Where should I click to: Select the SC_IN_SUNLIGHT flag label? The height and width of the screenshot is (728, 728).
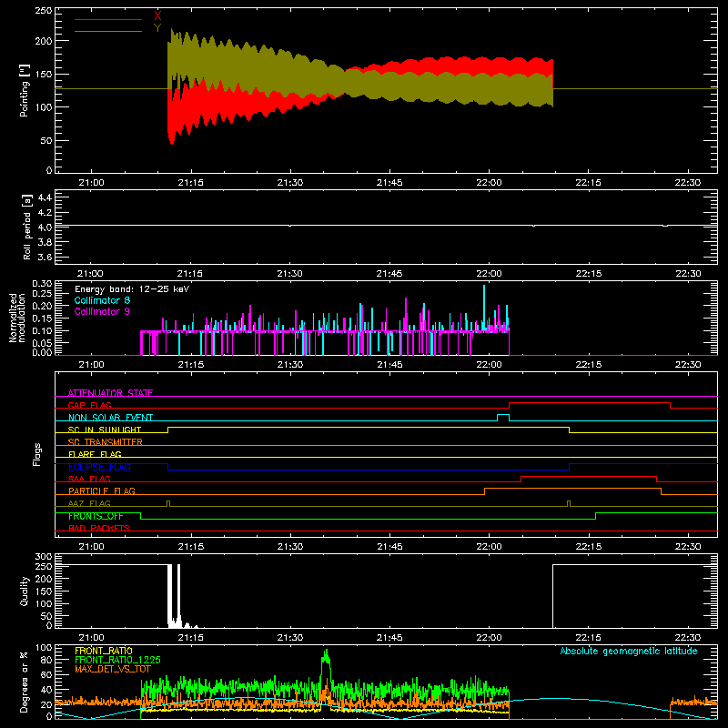point(105,430)
